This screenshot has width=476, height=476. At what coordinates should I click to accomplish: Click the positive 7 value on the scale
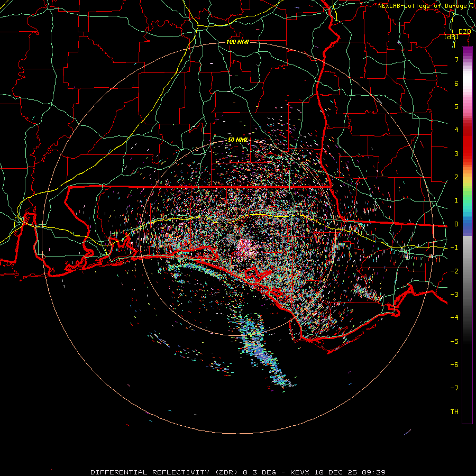tap(456, 59)
